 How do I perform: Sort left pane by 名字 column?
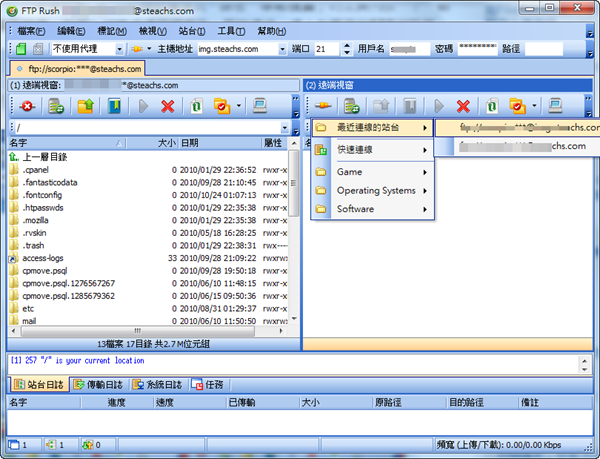[x=66, y=143]
